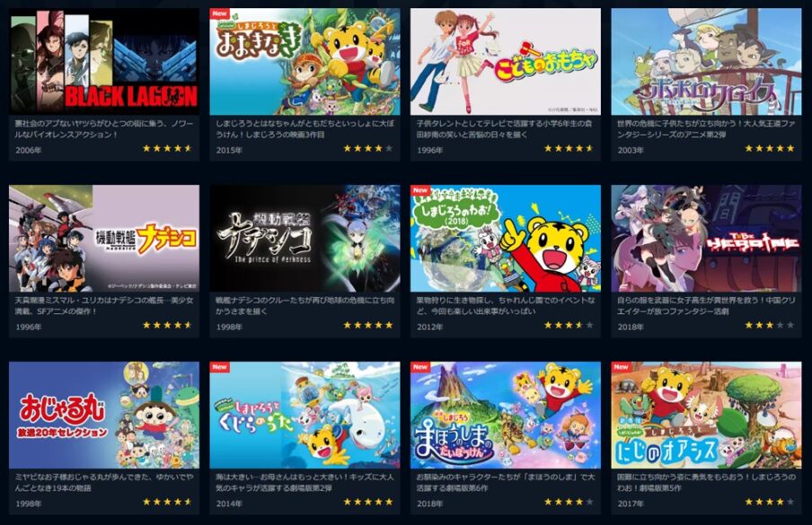Open the おじゃる丸 放送20年セレクション thumbnail

(x=104, y=416)
